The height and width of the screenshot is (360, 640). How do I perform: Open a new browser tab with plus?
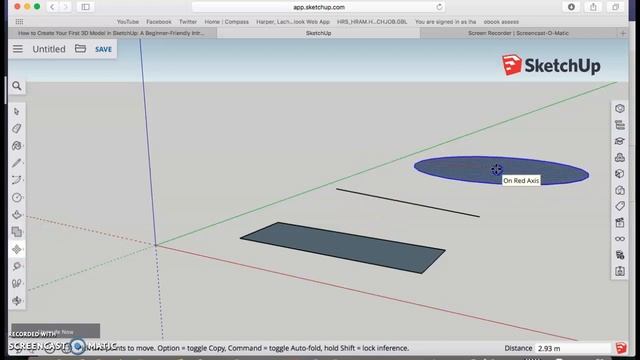(623, 33)
